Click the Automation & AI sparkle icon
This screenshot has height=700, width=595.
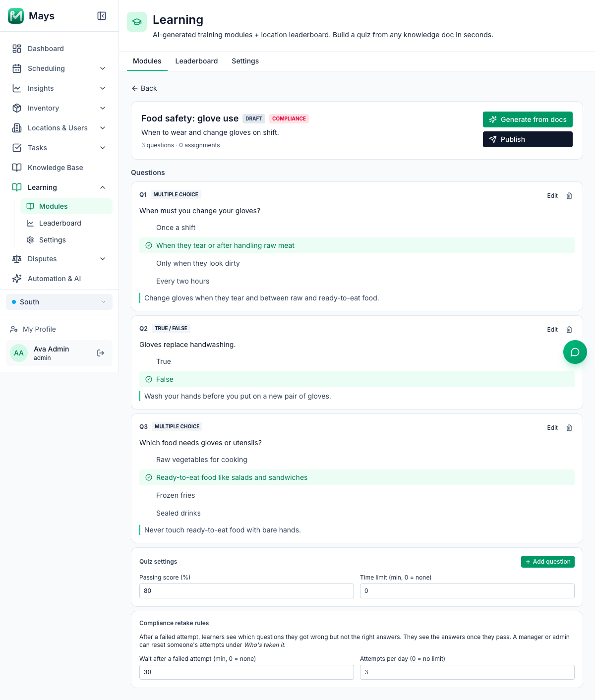[x=17, y=279]
